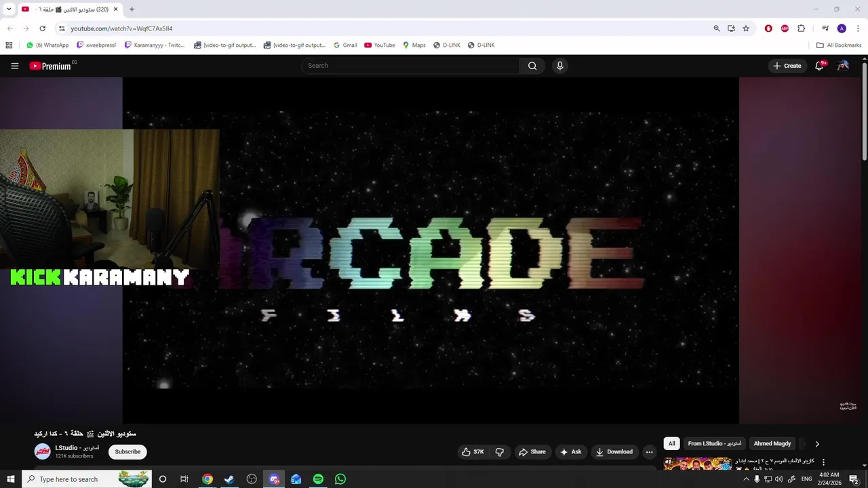Select the From LStudio filter chip
The height and width of the screenshot is (488, 868).
point(715,444)
